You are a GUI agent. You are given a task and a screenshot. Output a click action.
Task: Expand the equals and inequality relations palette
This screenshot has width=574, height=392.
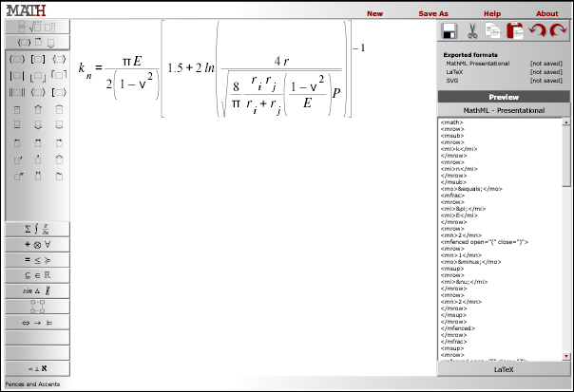coord(37,260)
